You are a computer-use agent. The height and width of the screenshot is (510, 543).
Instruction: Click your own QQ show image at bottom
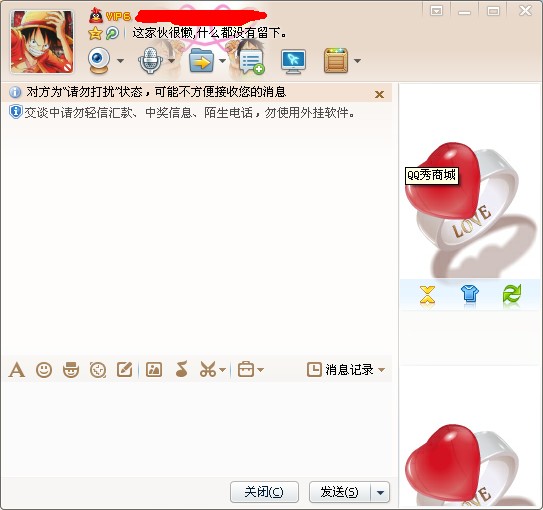tap(470, 464)
